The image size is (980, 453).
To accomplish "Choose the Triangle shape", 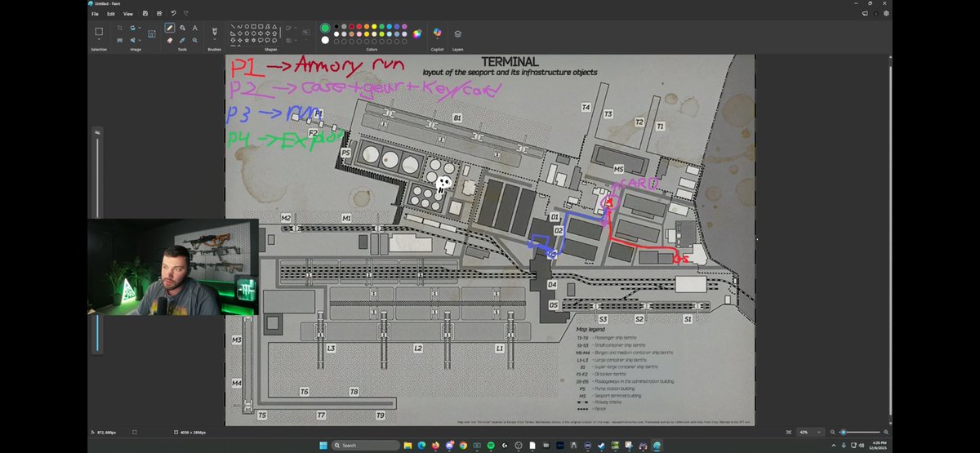I will click(x=274, y=26).
